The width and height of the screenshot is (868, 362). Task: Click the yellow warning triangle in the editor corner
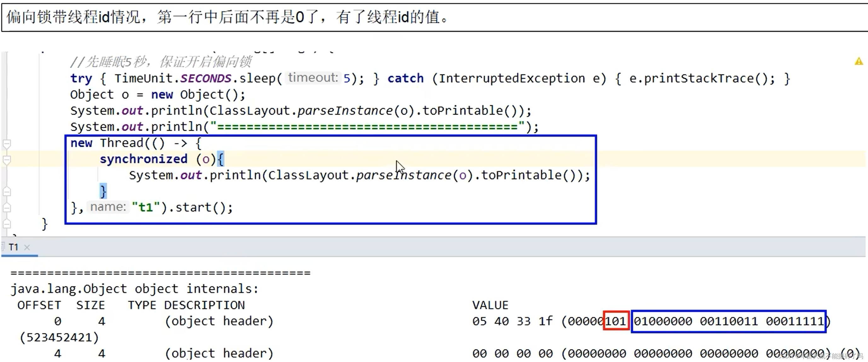coord(859,61)
